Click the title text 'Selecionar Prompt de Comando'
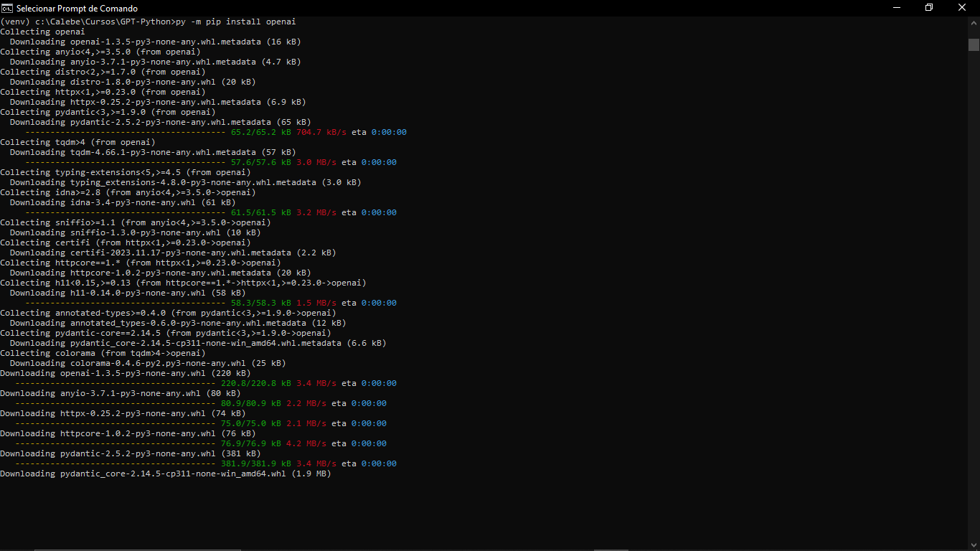The image size is (980, 551). click(x=77, y=8)
